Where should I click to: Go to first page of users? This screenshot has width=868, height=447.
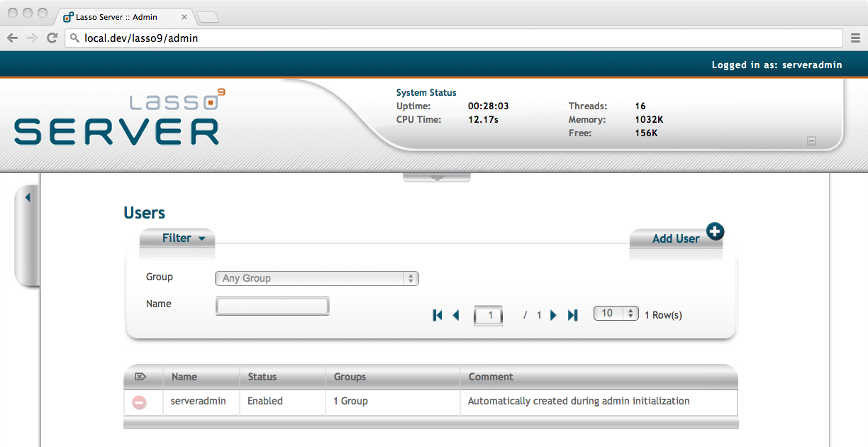click(x=438, y=315)
